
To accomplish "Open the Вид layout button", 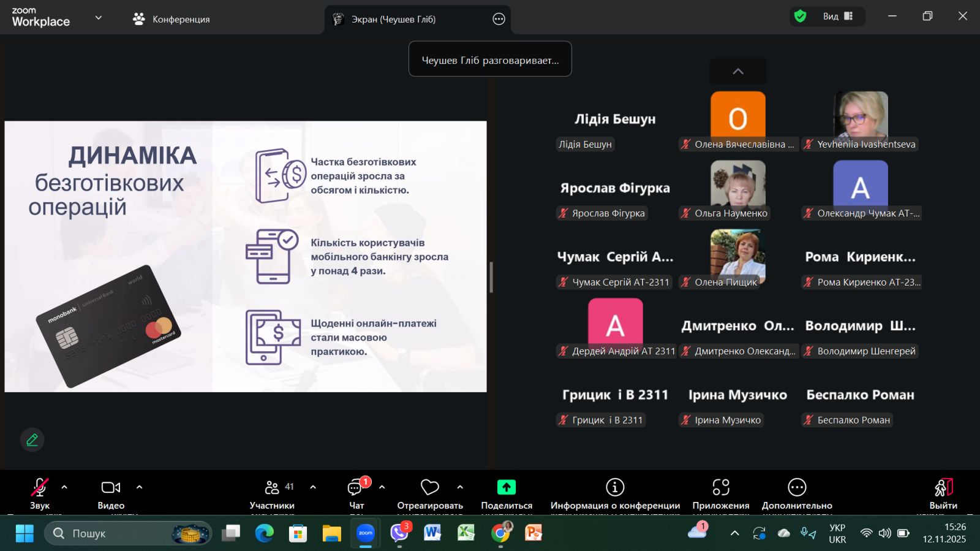I will 837,17.
